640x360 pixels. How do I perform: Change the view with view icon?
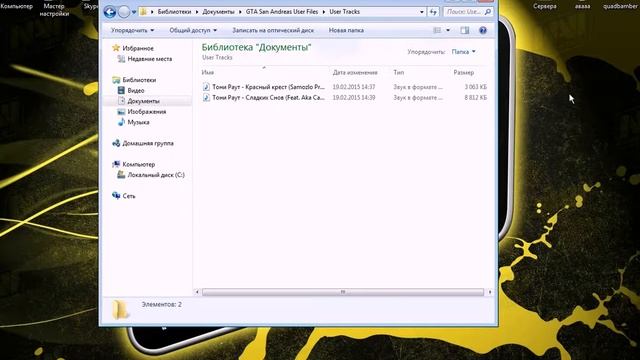point(437,30)
